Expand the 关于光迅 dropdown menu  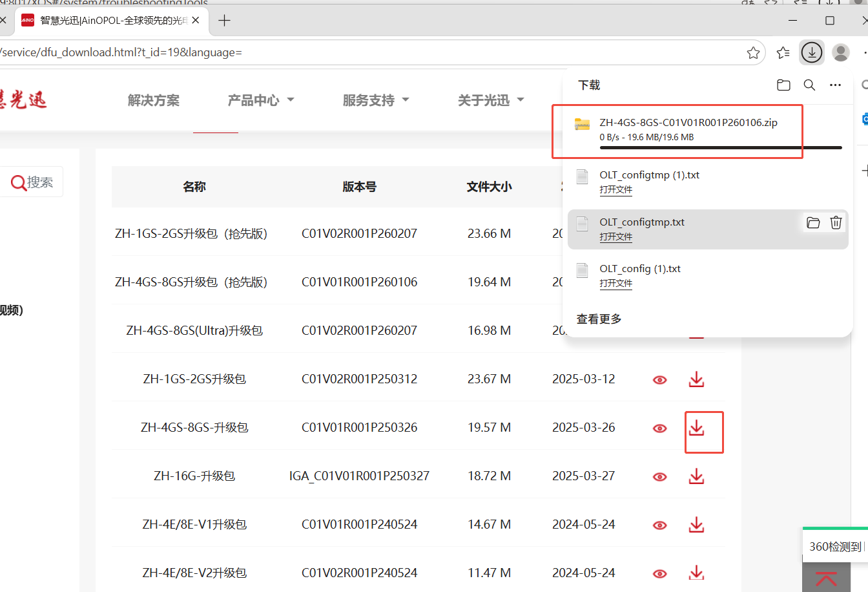point(490,100)
